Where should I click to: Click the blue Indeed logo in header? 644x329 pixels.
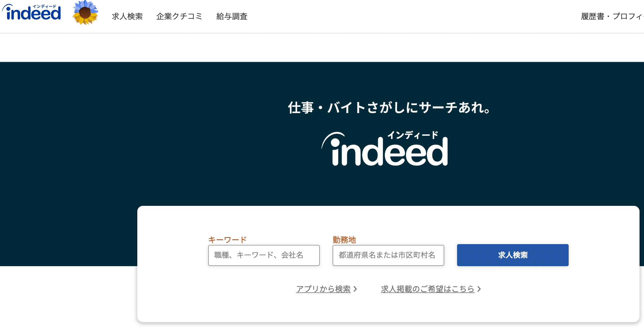point(32,13)
